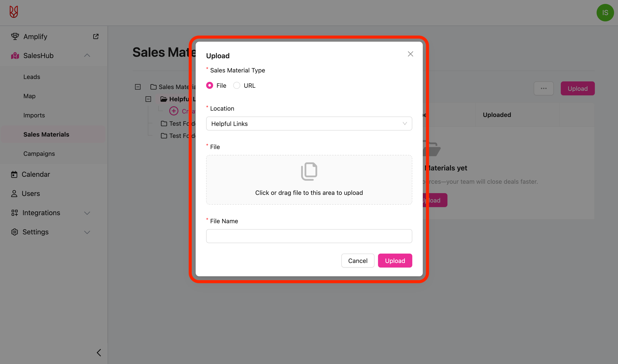
Task: Open the Location dropdown
Action: pos(309,124)
